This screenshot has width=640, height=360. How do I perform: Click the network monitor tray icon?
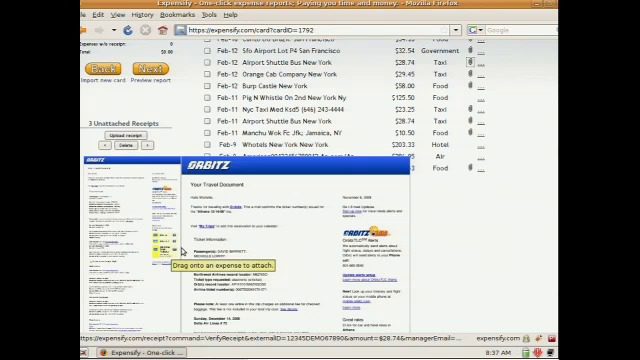pos(550,353)
